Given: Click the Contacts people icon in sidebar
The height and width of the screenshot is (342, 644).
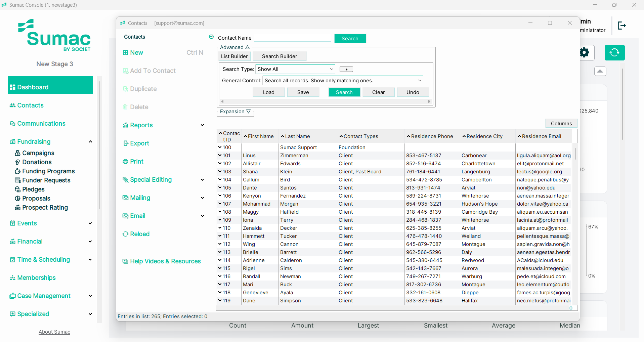Looking at the screenshot, I should 12,105.
